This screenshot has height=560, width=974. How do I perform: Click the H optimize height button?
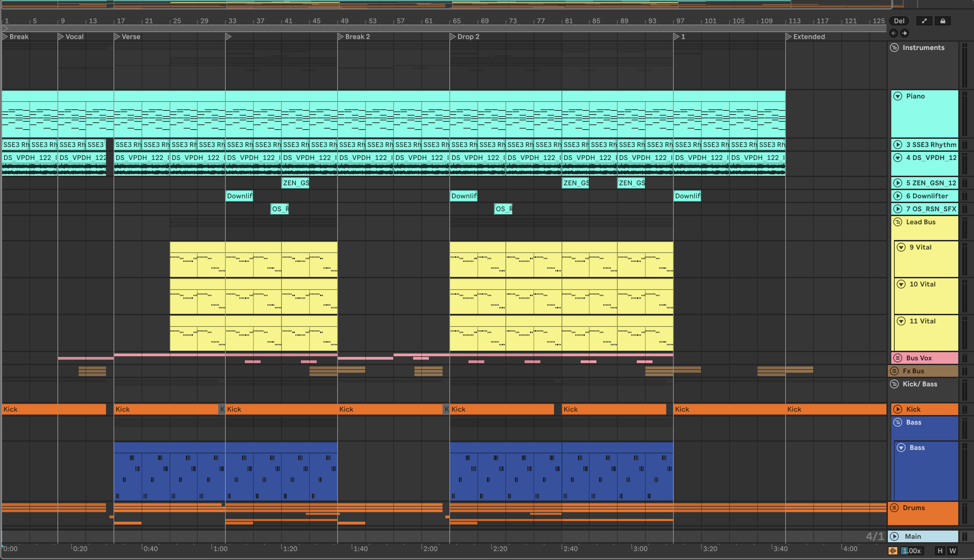(x=940, y=551)
